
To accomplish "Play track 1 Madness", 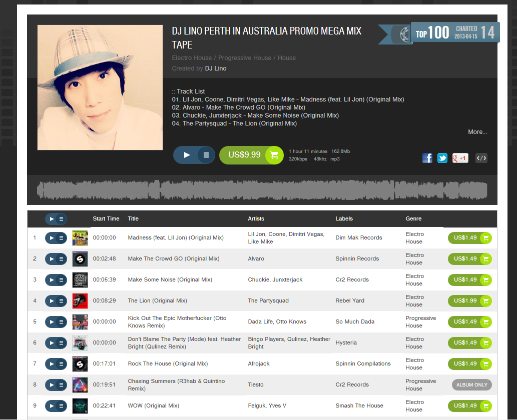I will [52, 238].
